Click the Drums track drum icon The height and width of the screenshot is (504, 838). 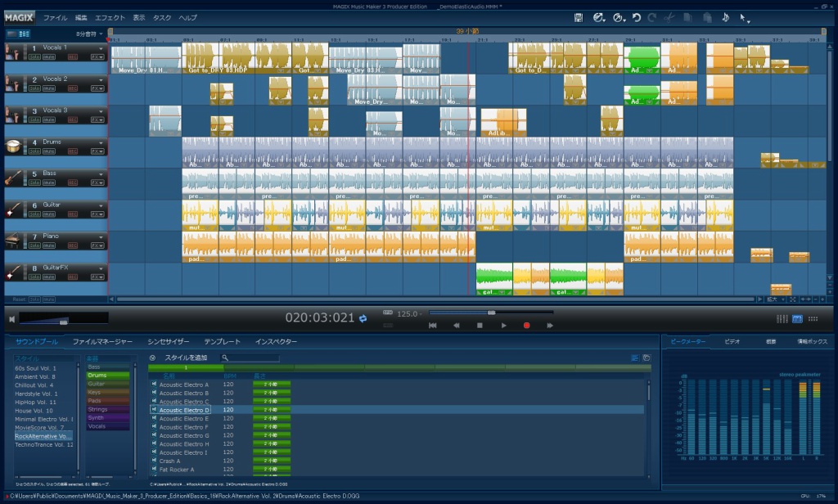click(13, 146)
